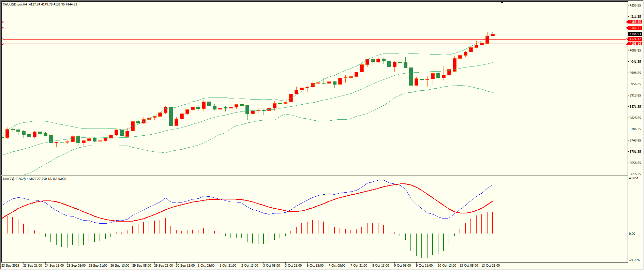Click the 4253.85 price scale label
The height and width of the screenshot is (270, 644).
pyautogui.click(x=635, y=5)
